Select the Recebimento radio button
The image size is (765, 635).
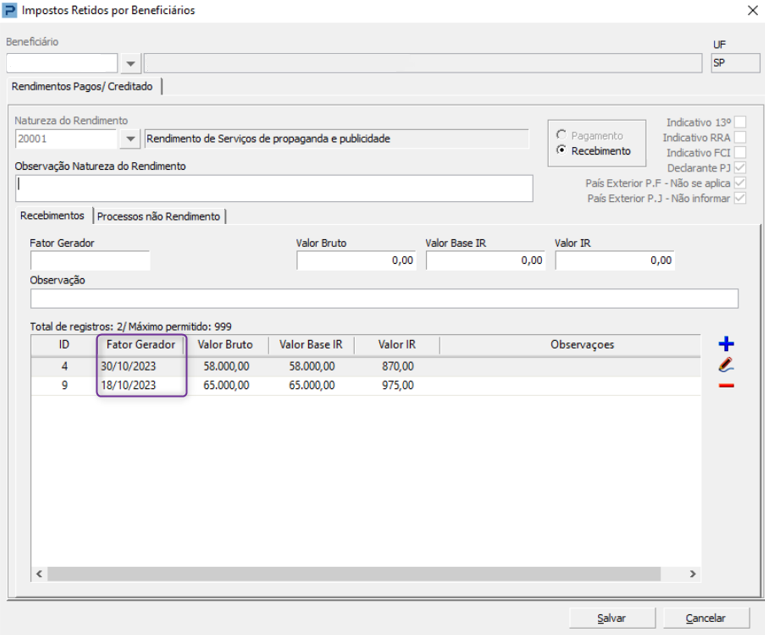[562, 151]
